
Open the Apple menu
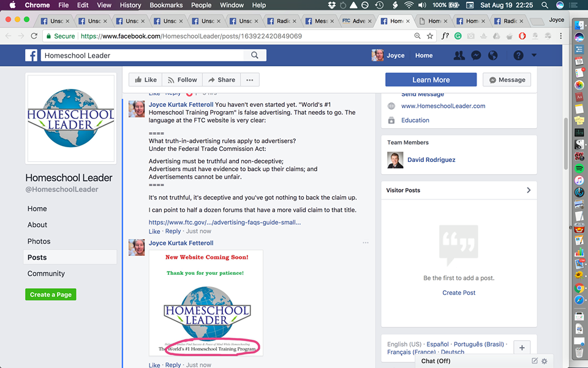coord(12,5)
